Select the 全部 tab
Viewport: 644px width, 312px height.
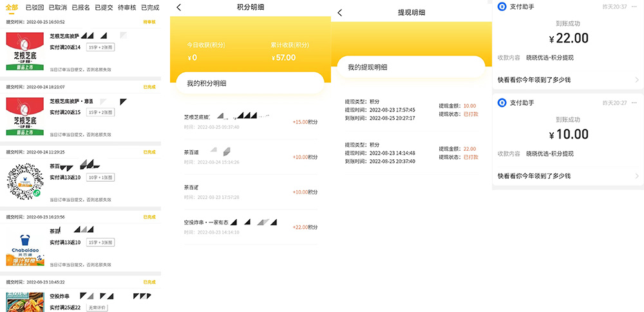coord(12,7)
